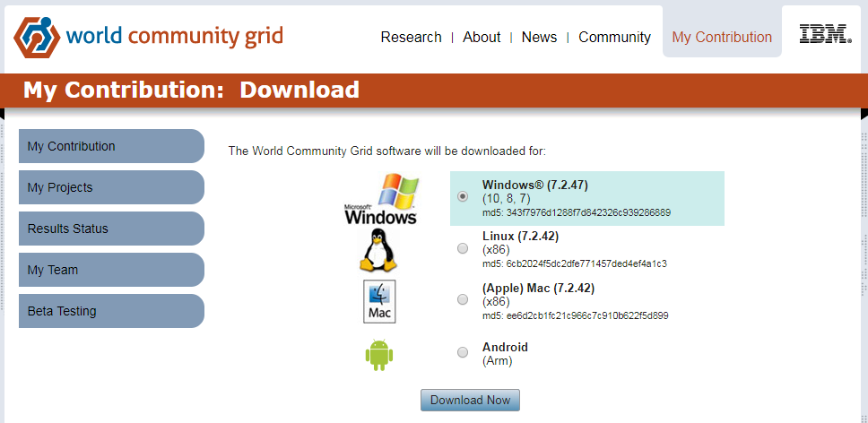The height and width of the screenshot is (423, 868).
Task: Click the Linux md5 checksum text
Action: (575, 263)
